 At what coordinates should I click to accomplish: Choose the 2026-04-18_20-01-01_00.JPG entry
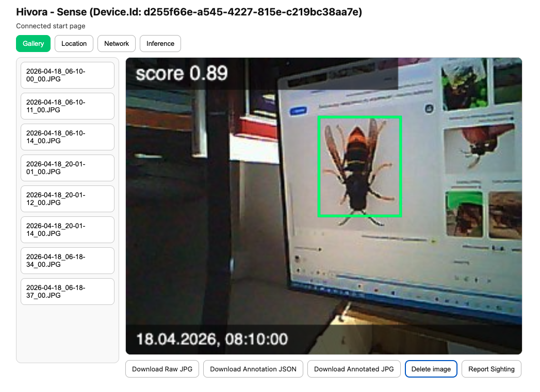(68, 168)
